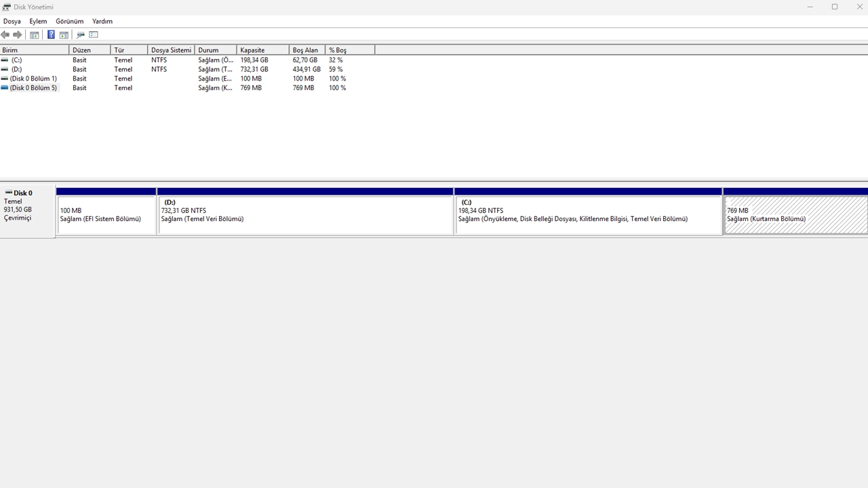Viewport: 868px width, 488px height.
Task: Select Disk 0 Bölüm 1 row in list
Action: [x=33, y=79]
